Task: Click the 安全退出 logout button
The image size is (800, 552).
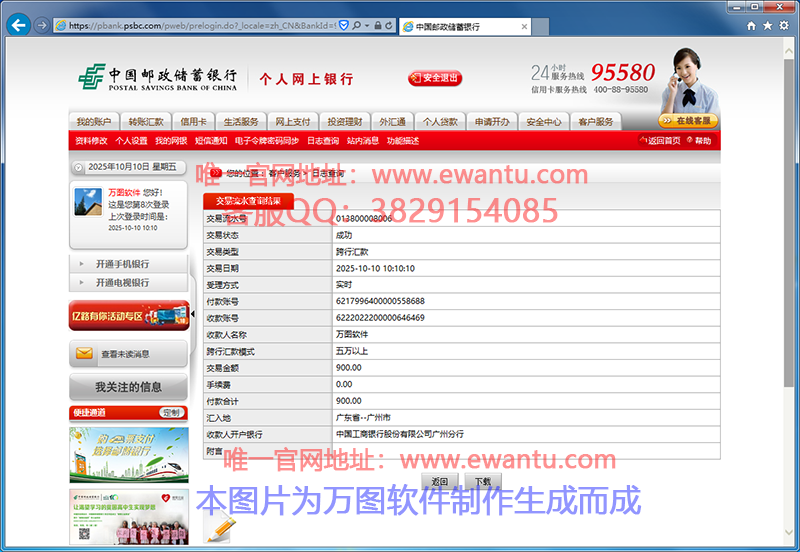Action: point(435,78)
